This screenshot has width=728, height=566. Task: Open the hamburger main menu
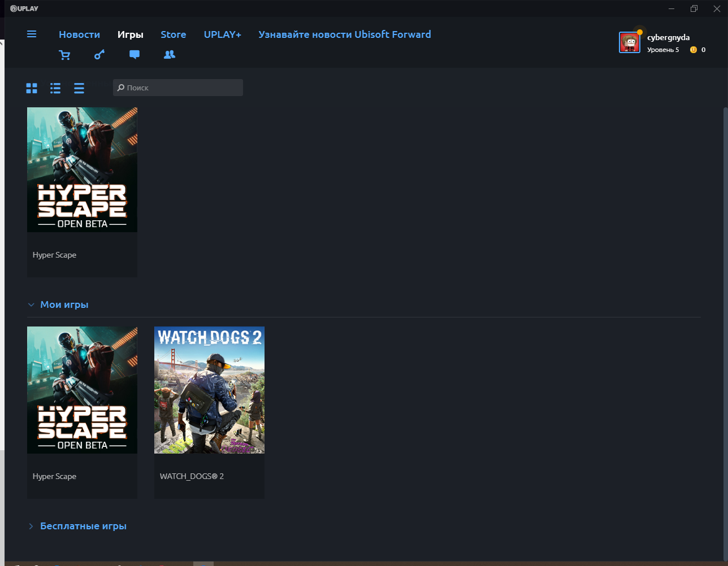(32, 34)
